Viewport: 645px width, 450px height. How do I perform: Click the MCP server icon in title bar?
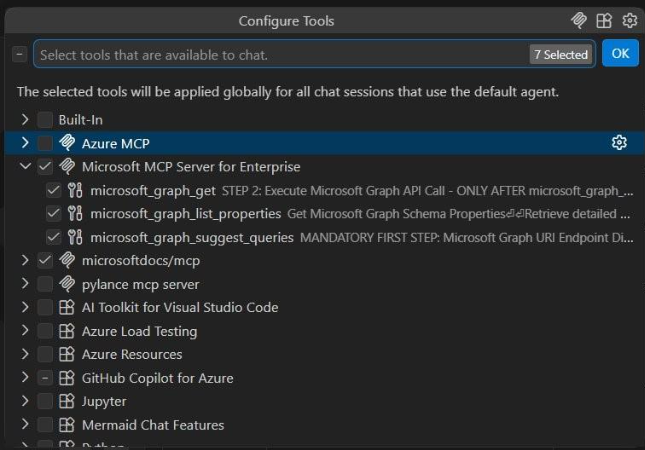click(x=578, y=20)
